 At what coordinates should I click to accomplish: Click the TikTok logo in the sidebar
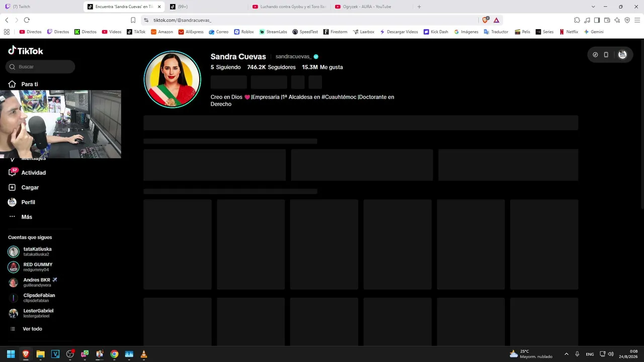coord(26,50)
